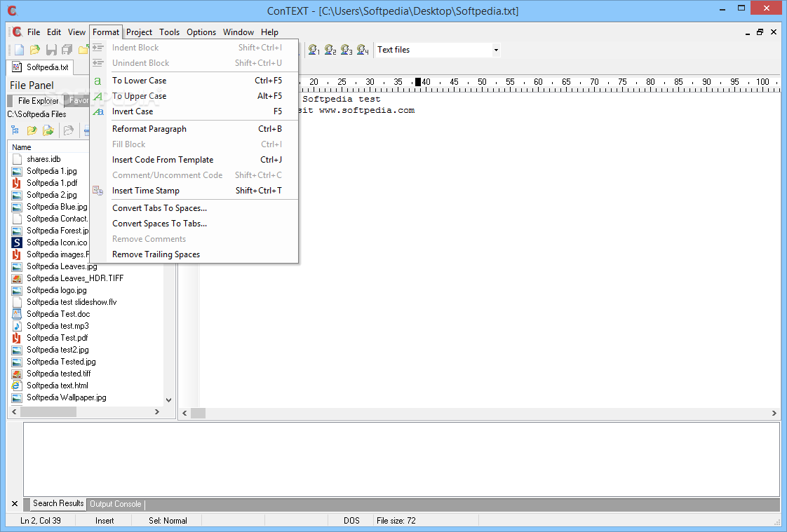Choose To Lower Case

[x=194, y=81]
